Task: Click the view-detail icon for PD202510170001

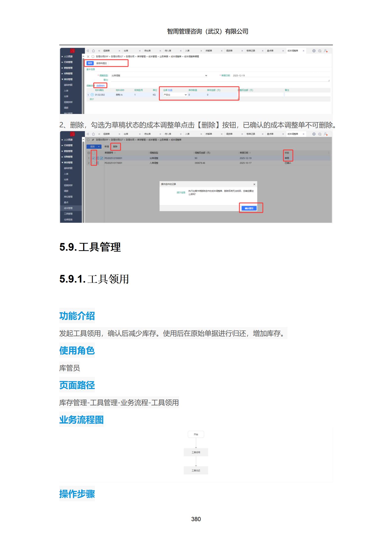Action: pos(98,163)
